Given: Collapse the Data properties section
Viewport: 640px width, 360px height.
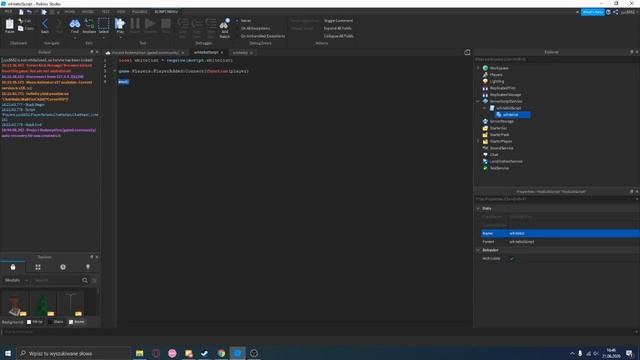Looking at the screenshot, I should tap(478, 209).
